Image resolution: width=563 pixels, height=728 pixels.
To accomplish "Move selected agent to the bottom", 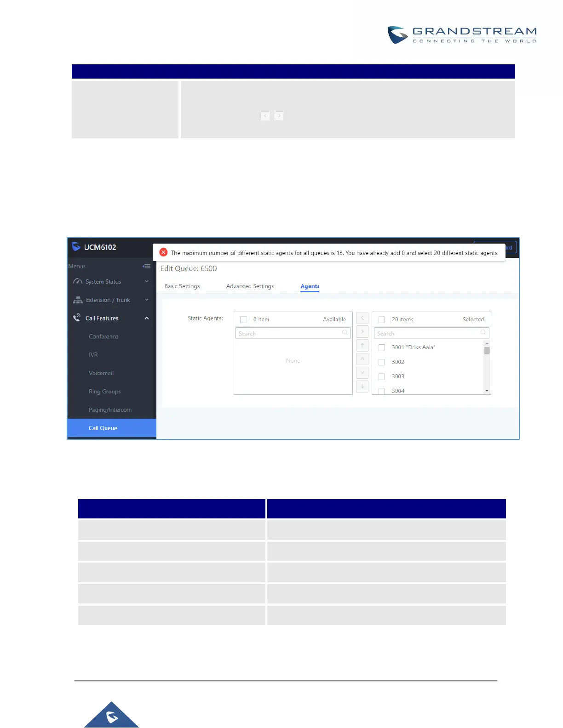I will point(362,386).
